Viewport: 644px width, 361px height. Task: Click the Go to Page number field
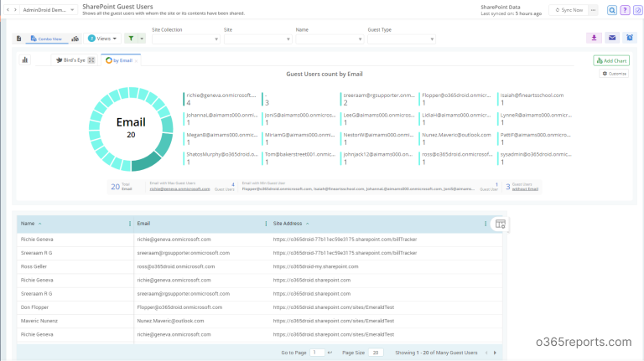(317, 353)
